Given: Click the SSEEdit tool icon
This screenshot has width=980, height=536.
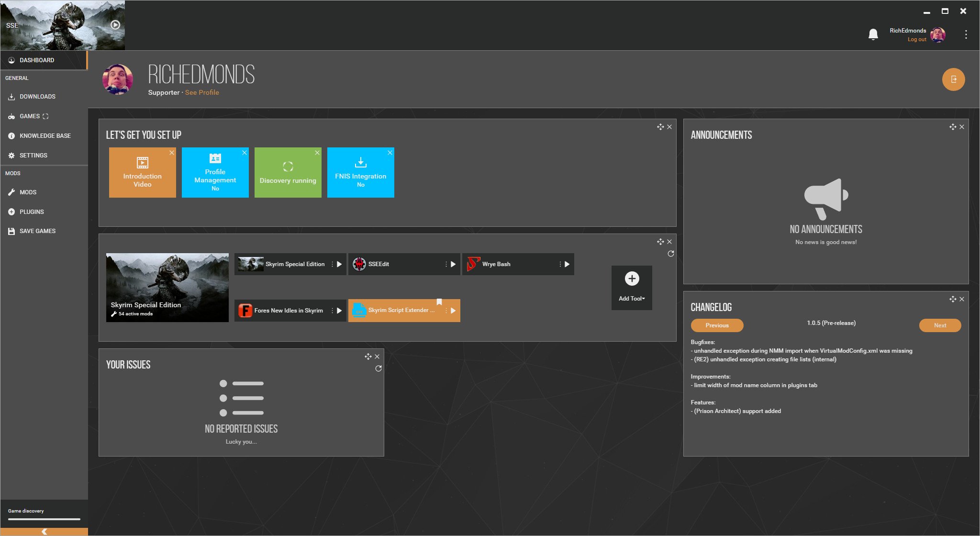Looking at the screenshot, I should [360, 263].
